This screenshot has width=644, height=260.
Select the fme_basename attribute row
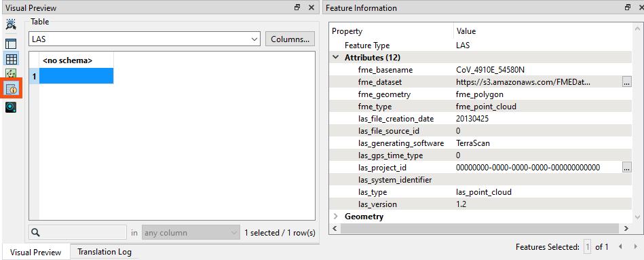click(480, 70)
